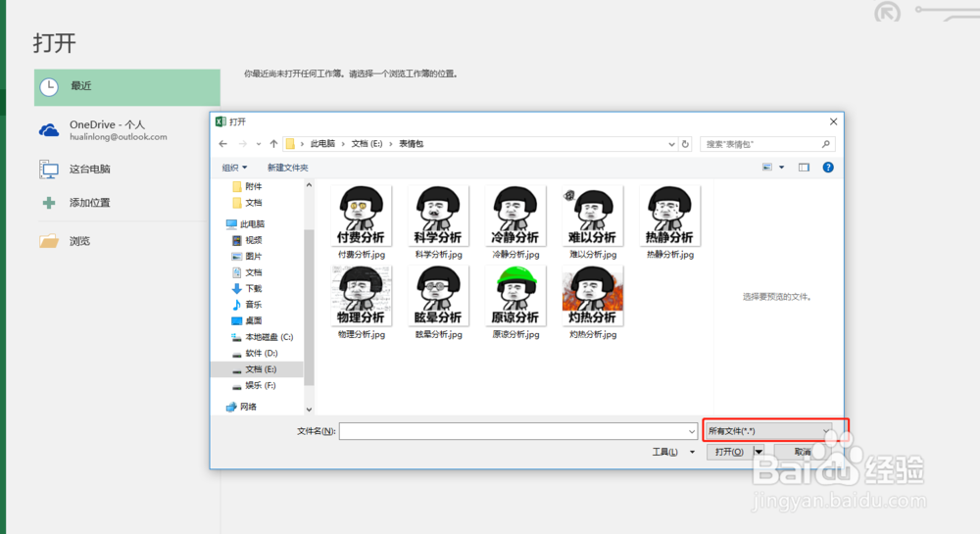Click New Folder (新建文件夹) button

tap(287, 168)
